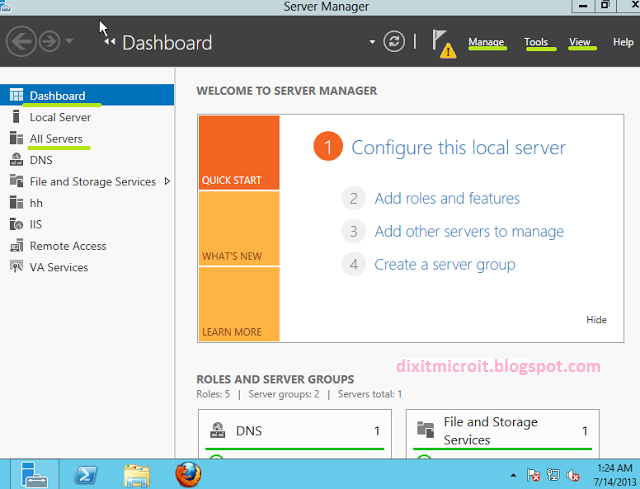640x489 pixels.
Task: Open File and Storage Services role tile
Action: [502, 433]
